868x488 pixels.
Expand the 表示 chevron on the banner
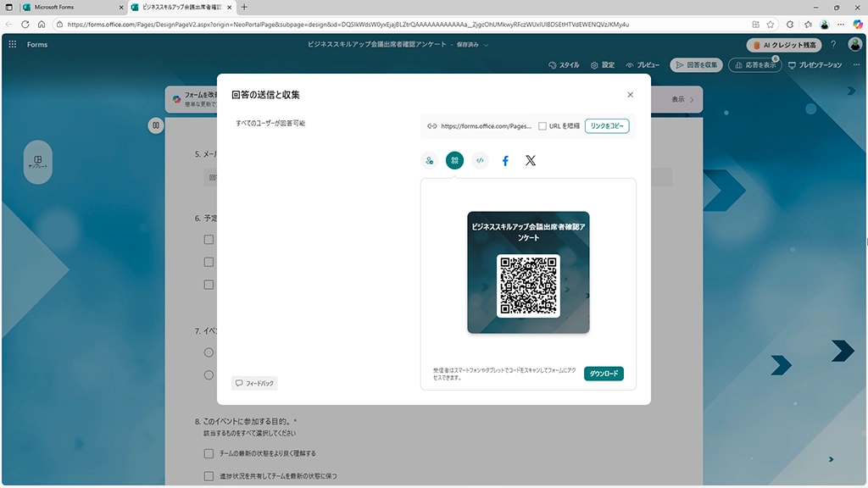tap(692, 99)
